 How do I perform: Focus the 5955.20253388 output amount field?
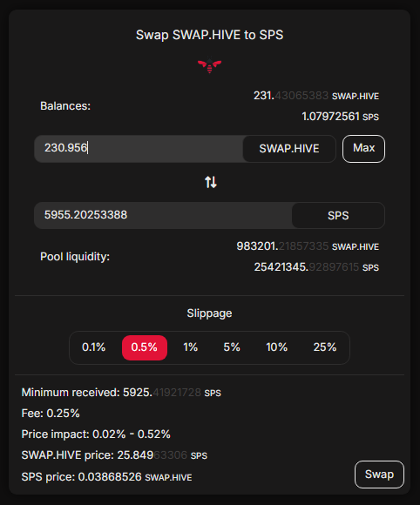[x=163, y=215]
